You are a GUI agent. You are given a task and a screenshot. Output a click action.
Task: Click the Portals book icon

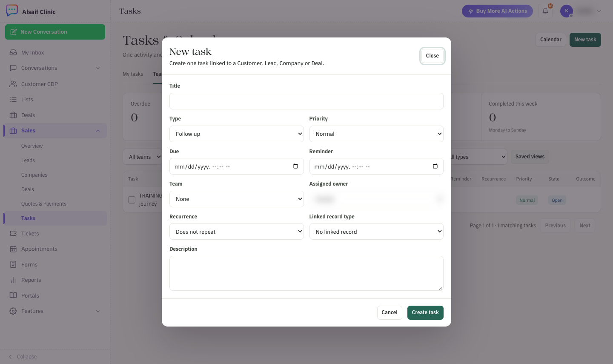[x=13, y=295]
